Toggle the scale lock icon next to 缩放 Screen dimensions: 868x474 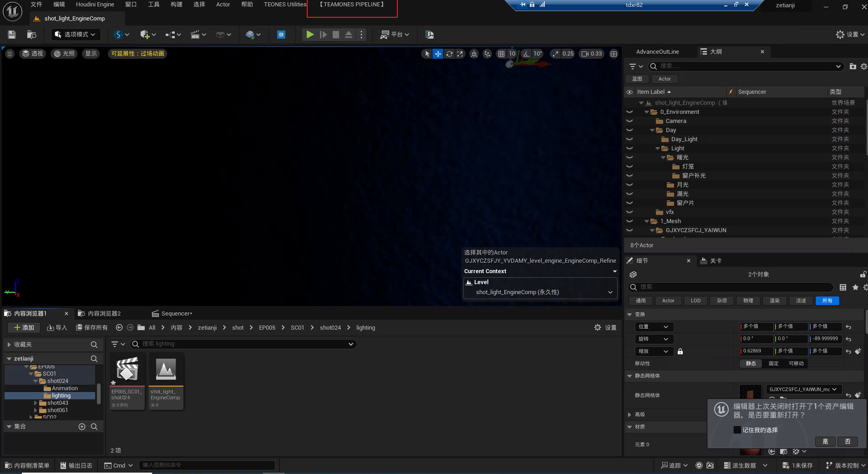[x=680, y=352]
